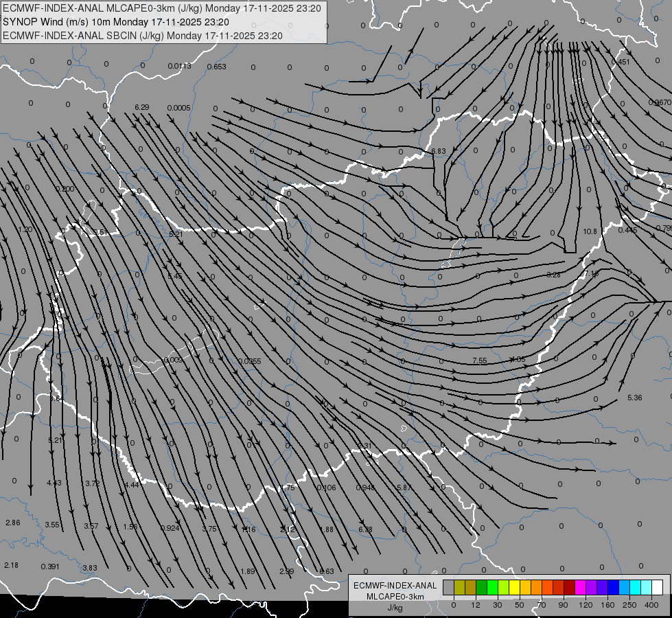
Task: Click the 7.55 value on the map
Action: pyautogui.click(x=480, y=360)
